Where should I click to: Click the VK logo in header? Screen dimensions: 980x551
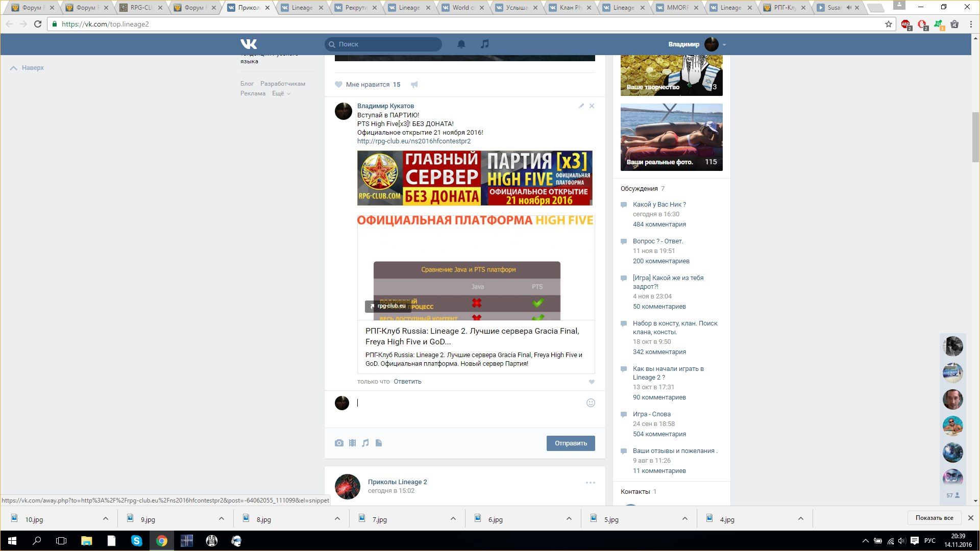(249, 44)
